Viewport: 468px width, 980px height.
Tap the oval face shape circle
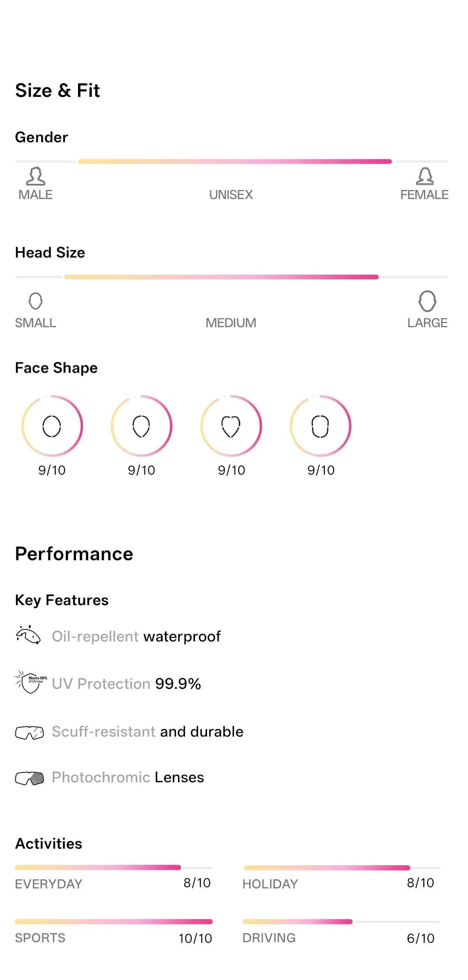52,426
